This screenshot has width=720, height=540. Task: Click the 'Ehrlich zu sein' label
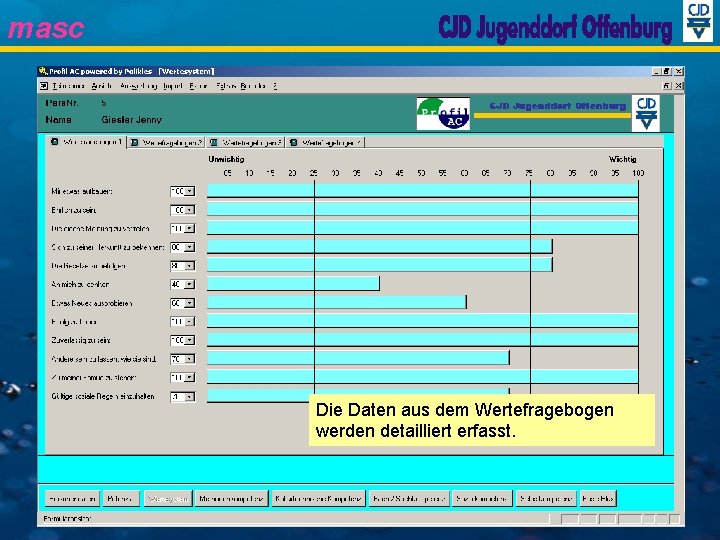[73, 210]
